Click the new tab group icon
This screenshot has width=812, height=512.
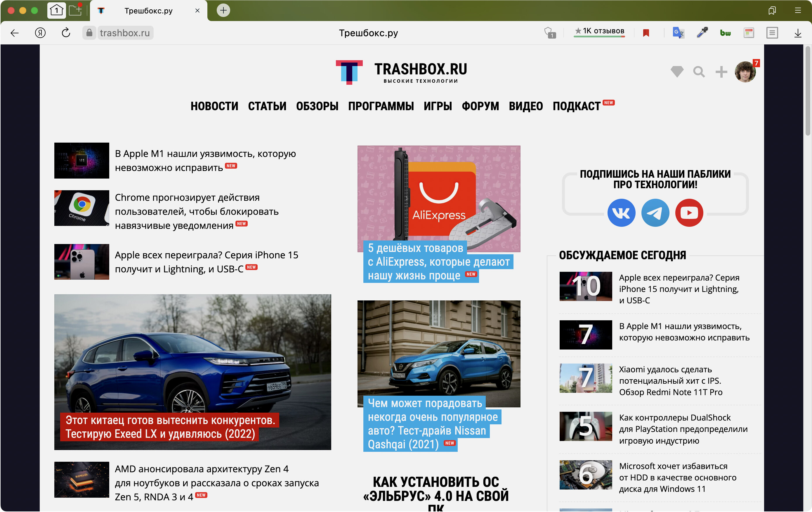[76, 11]
